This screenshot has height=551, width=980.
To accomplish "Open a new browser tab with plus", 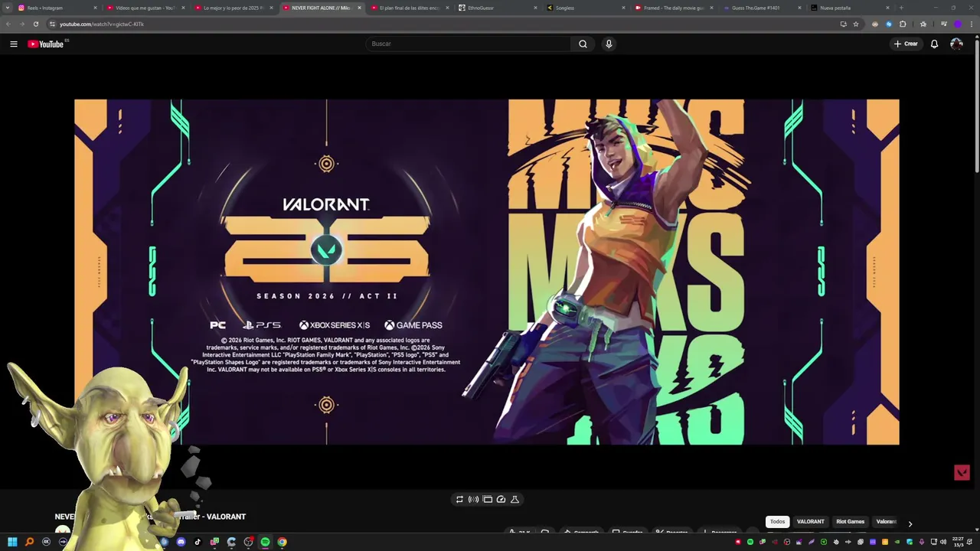I will click(x=901, y=8).
